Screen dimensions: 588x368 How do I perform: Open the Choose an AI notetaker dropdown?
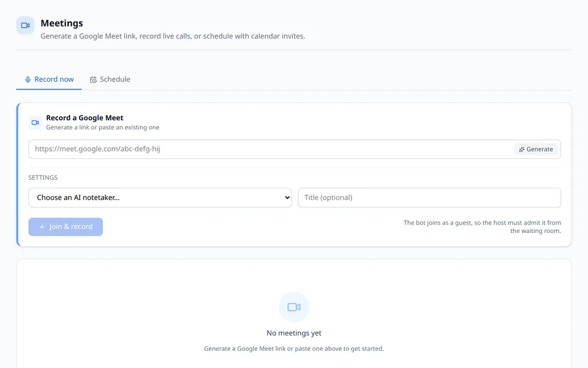(x=160, y=197)
